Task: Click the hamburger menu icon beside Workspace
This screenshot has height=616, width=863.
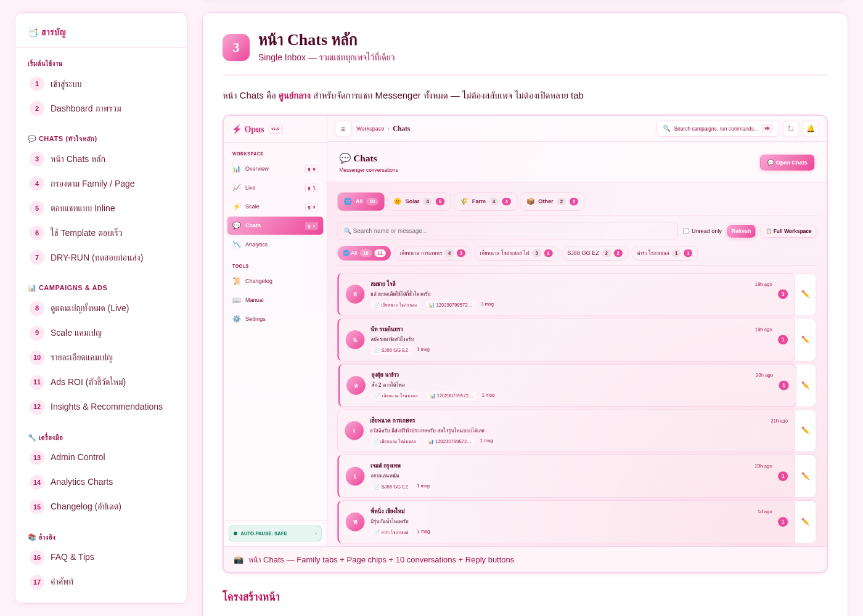Action: [343, 129]
